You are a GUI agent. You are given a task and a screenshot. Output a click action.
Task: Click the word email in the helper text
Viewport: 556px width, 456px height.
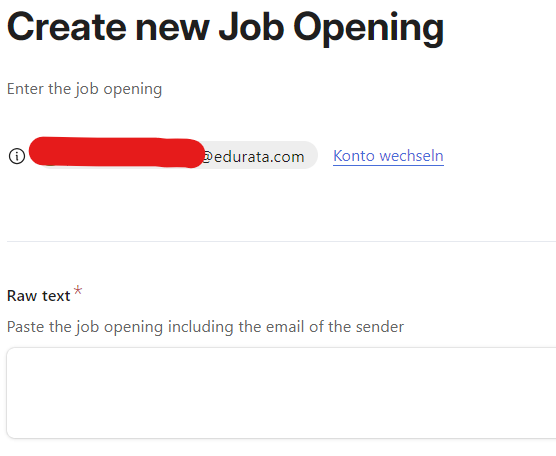coord(285,327)
